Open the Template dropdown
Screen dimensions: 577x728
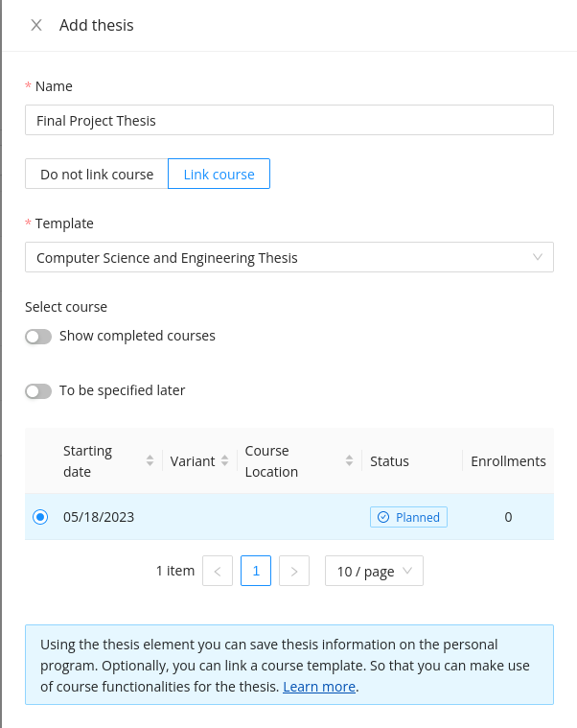click(x=288, y=257)
